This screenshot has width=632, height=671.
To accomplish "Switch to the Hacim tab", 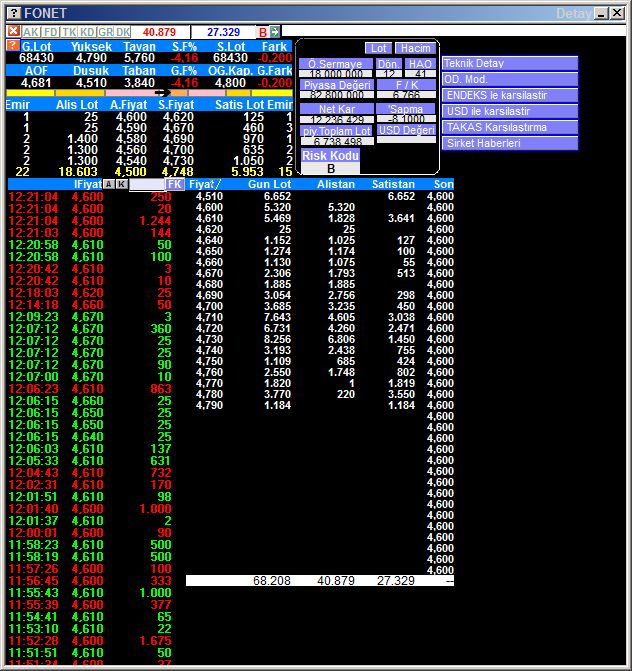I will 415,48.
